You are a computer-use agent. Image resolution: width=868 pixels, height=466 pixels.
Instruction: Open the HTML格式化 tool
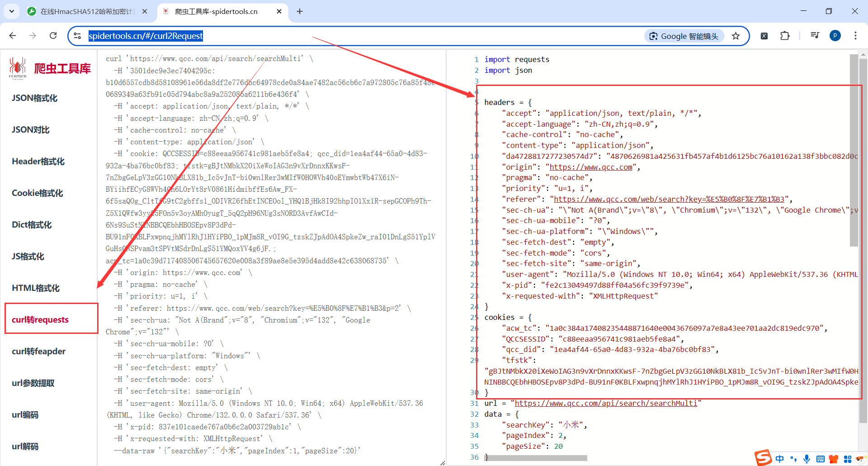[36, 288]
